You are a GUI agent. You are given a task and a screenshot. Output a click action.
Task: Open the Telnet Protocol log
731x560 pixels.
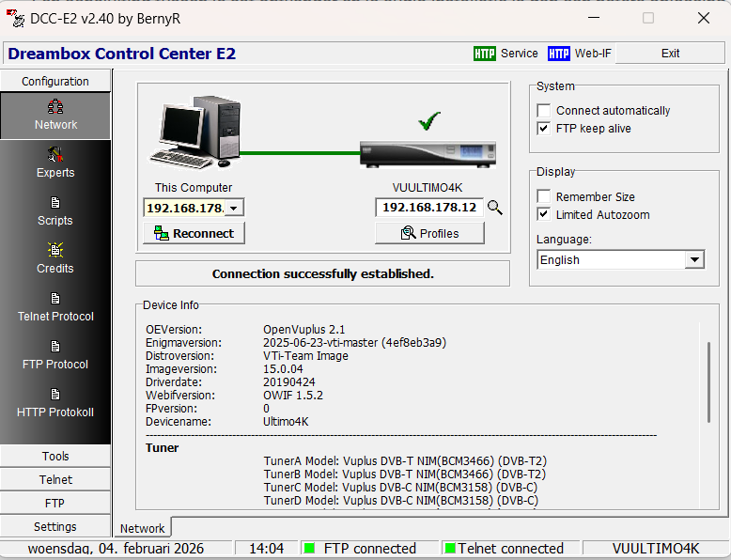pyautogui.click(x=55, y=307)
